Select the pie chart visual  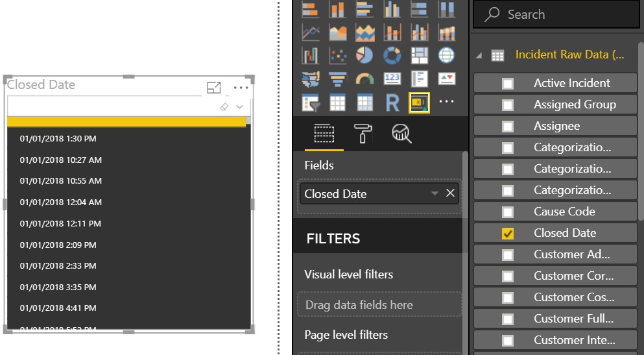364,55
